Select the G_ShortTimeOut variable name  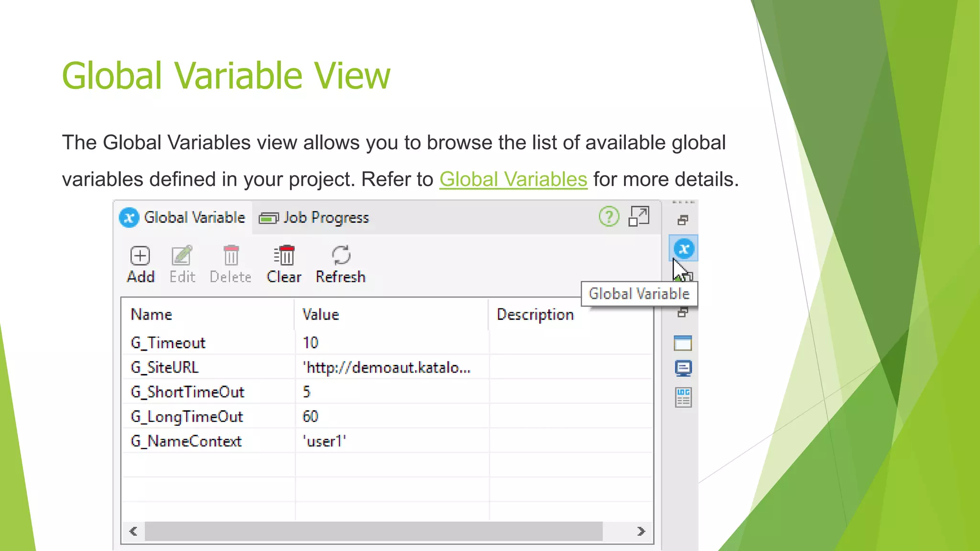point(188,392)
